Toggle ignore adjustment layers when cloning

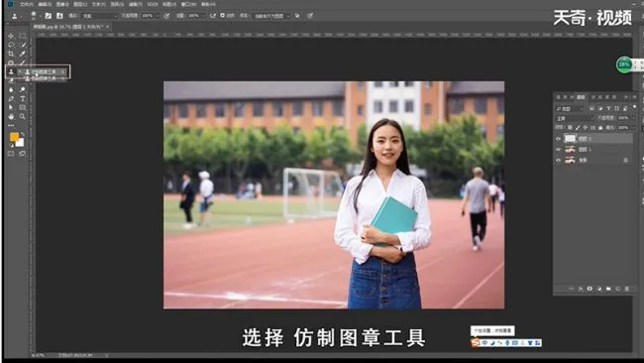tap(297, 16)
